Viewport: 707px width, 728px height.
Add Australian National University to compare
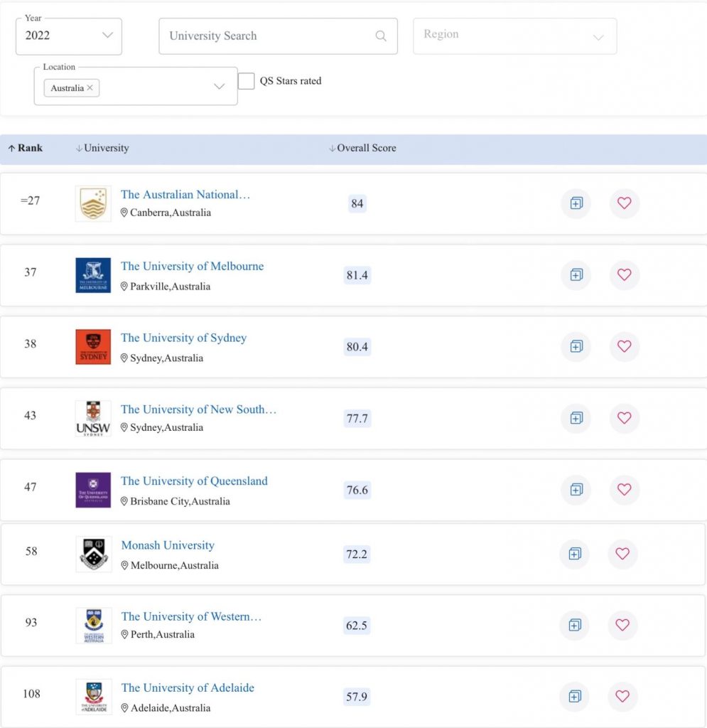click(x=576, y=203)
